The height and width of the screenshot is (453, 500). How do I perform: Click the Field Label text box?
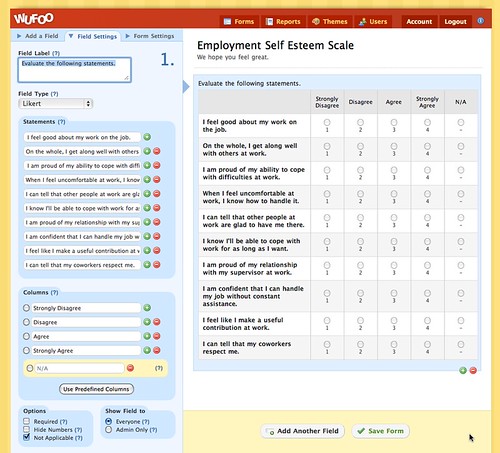pyautogui.click(x=75, y=70)
